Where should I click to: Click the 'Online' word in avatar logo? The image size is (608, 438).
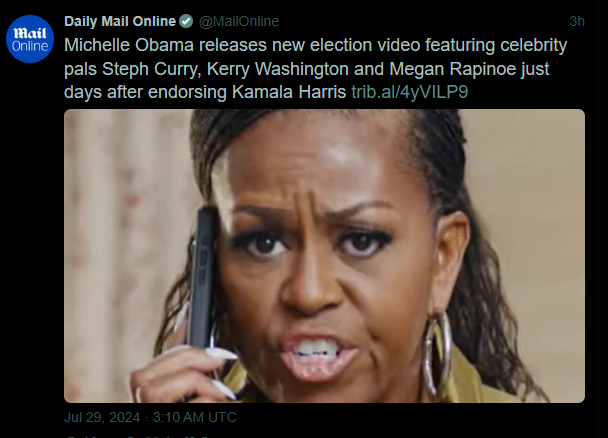30,47
